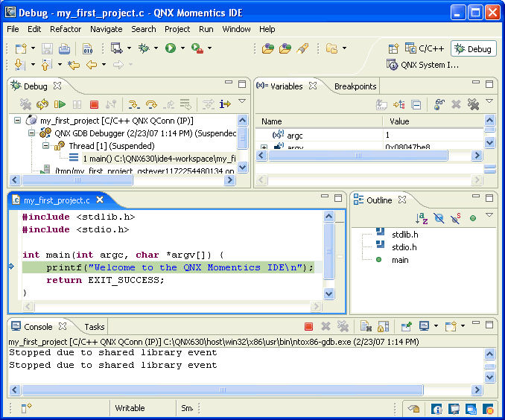Viewport: 505px width, 420px height.
Task: Open the Refactor menu
Action: pos(66,29)
